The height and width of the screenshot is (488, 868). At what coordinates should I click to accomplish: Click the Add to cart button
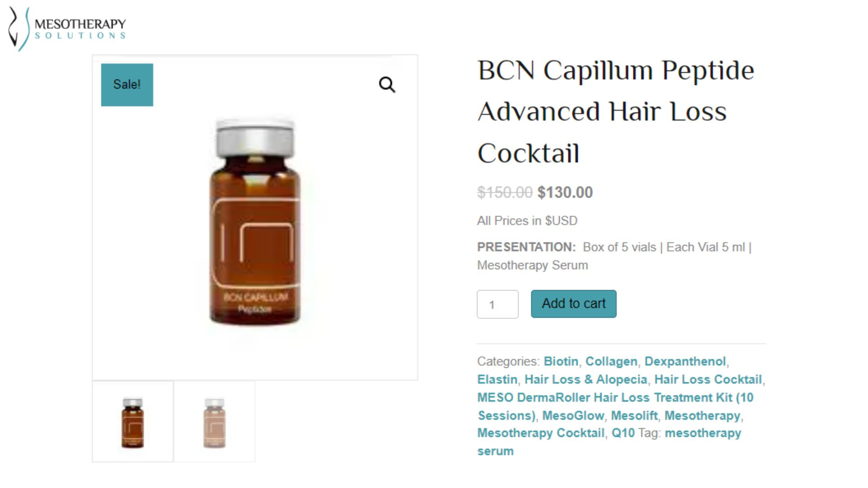tap(574, 304)
